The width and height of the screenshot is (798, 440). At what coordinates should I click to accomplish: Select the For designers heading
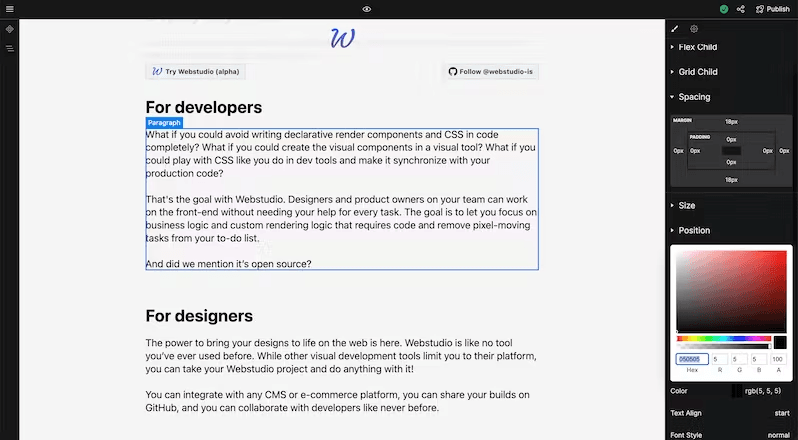[199, 316]
